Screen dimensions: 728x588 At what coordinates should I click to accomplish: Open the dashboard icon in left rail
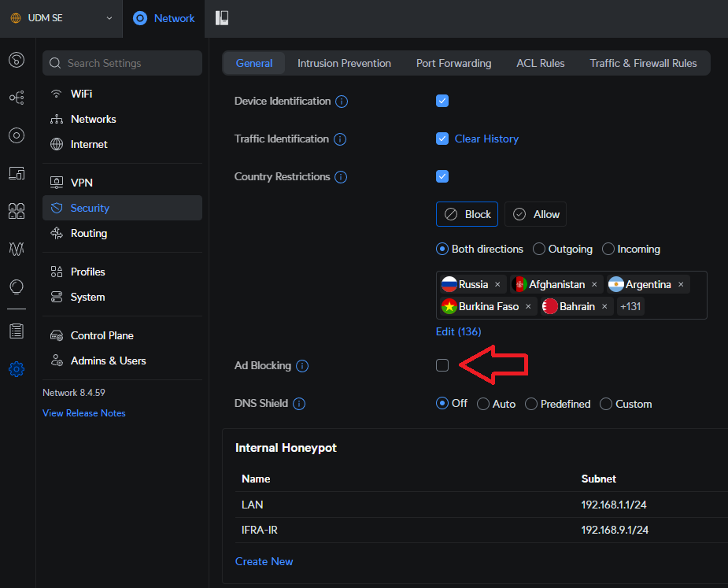[x=17, y=60]
